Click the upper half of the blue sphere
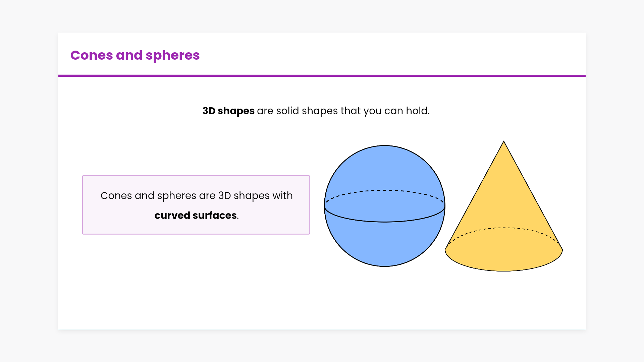This screenshot has width=644, height=362. click(x=385, y=168)
